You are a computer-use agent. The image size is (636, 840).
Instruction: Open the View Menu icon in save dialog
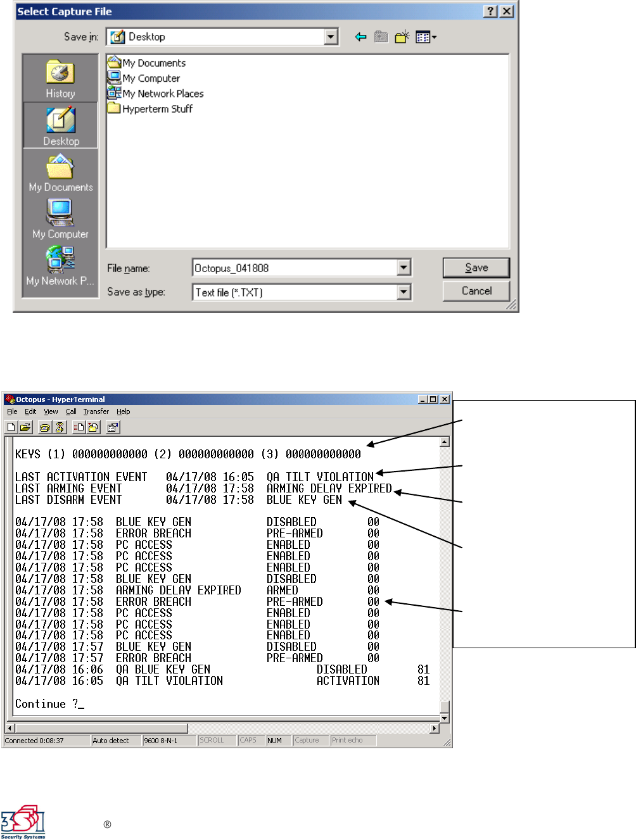click(x=426, y=37)
